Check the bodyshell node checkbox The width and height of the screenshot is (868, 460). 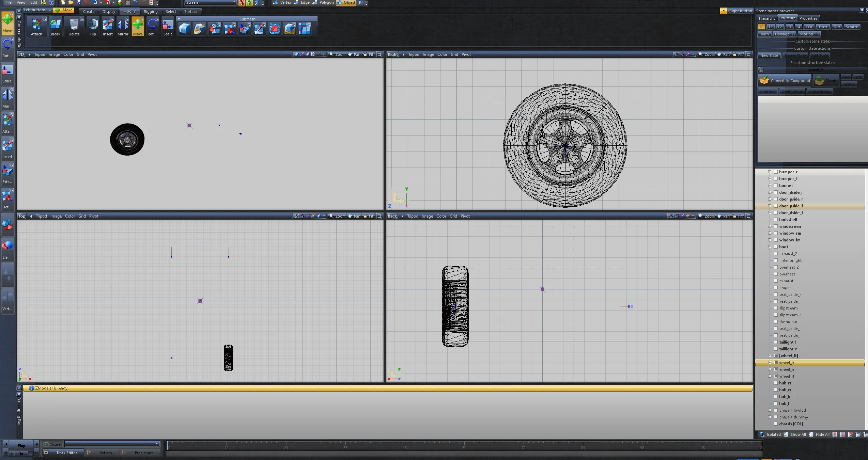click(776, 220)
